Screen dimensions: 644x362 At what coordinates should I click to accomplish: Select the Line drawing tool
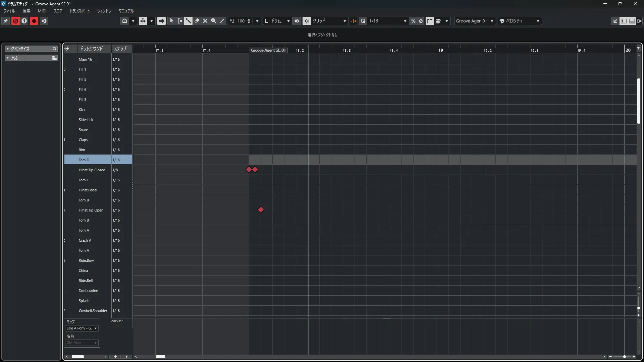pos(222,21)
